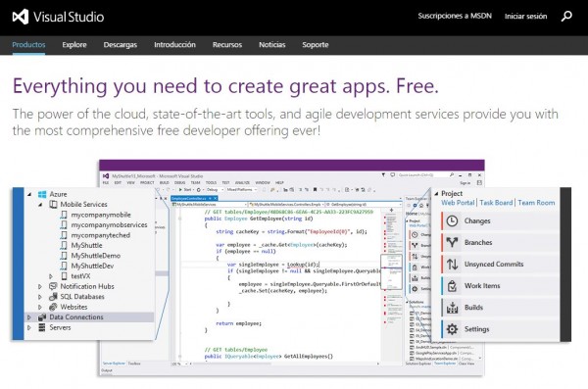Click the Settings gear icon
The image size is (588, 389).
[x=452, y=329]
